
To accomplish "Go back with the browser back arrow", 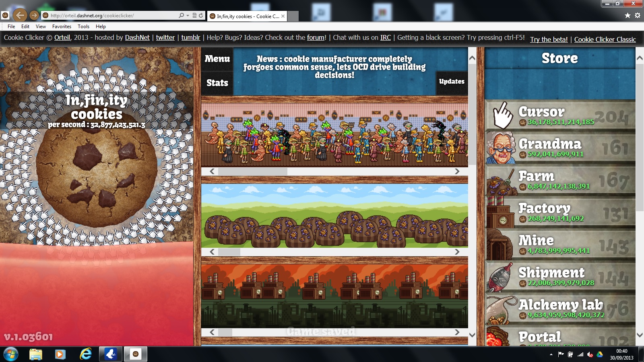I will [20, 15].
